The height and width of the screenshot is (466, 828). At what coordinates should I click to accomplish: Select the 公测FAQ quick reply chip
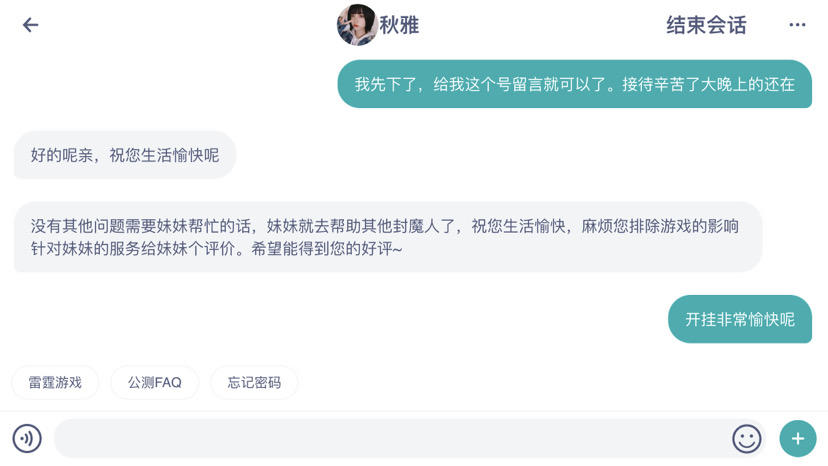pos(154,382)
